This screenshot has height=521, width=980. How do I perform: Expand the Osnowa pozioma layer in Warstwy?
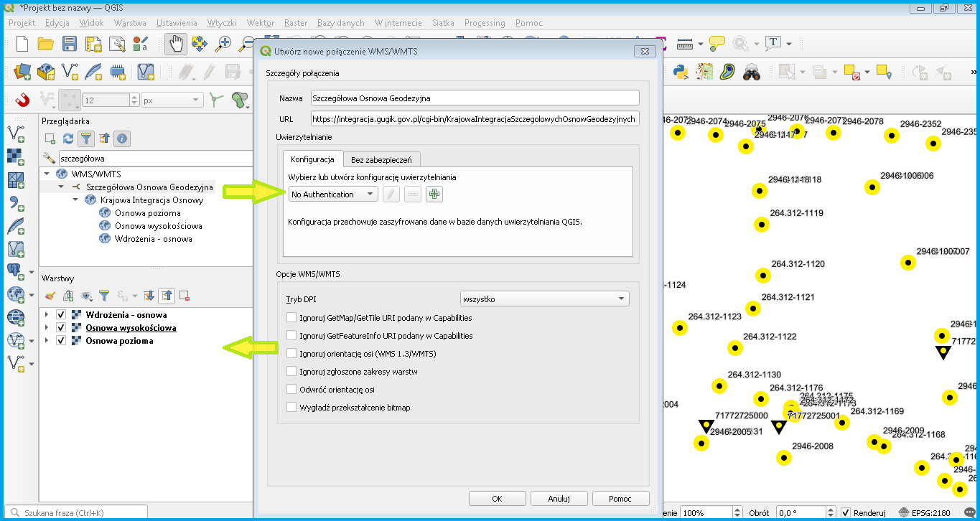click(x=47, y=341)
